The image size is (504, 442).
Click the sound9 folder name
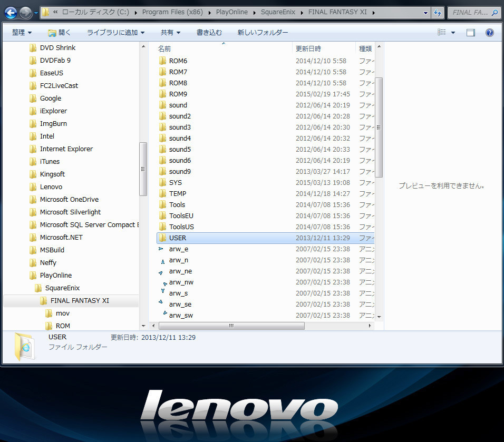[x=180, y=172]
